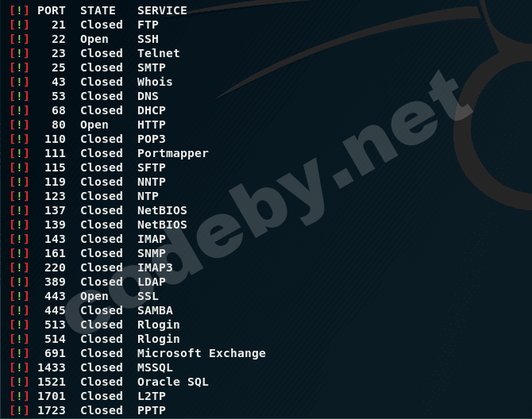Click the Telnet service entry
Image resolution: width=532 pixels, height=419 pixels.
[159, 53]
